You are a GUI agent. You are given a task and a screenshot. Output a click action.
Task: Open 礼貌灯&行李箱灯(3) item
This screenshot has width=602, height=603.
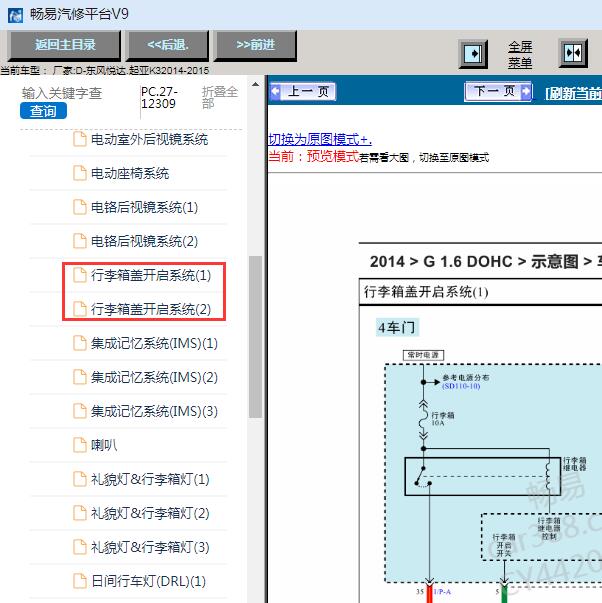pyautogui.click(x=150, y=547)
